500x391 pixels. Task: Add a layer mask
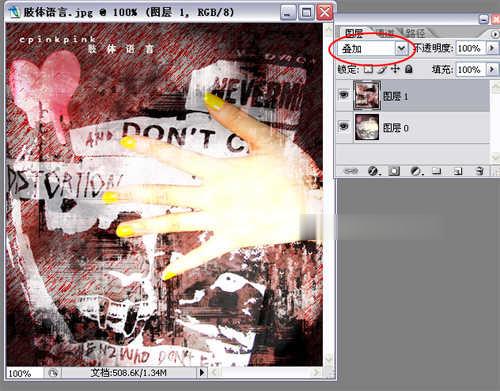394,171
